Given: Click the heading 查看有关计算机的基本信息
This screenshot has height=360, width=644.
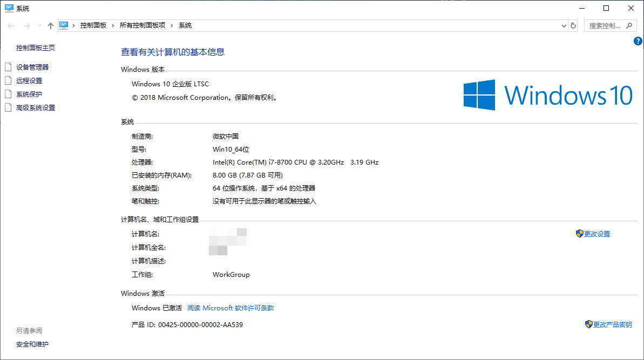Looking at the screenshot, I should tap(173, 52).
